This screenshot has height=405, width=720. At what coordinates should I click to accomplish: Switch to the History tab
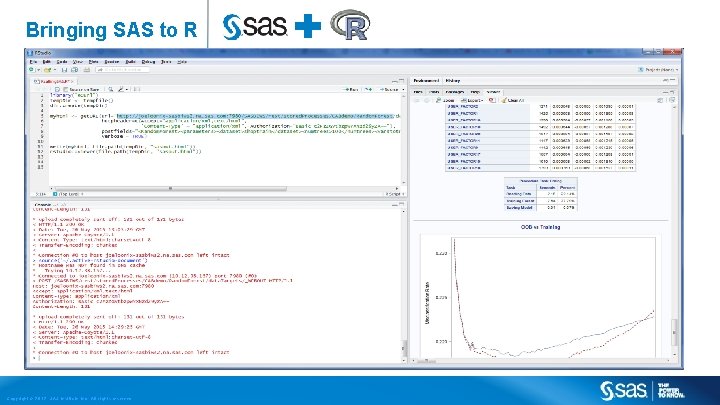pyautogui.click(x=453, y=80)
